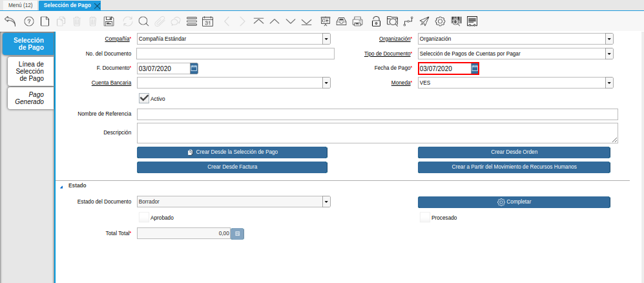Click the Crear Desde Orden button

(514, 152)
